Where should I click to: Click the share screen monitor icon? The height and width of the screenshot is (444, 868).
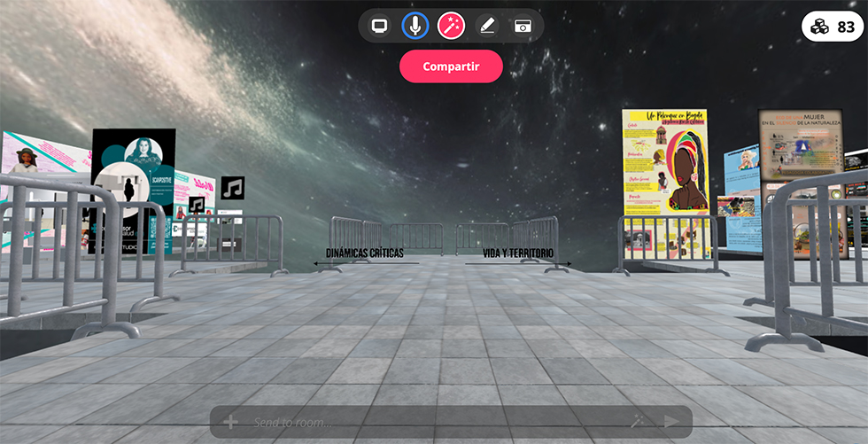click(x=379, y=26)
